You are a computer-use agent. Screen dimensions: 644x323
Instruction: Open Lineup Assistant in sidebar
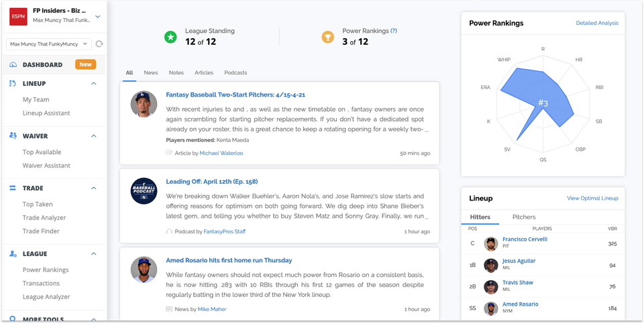click(x=46, y=113)
